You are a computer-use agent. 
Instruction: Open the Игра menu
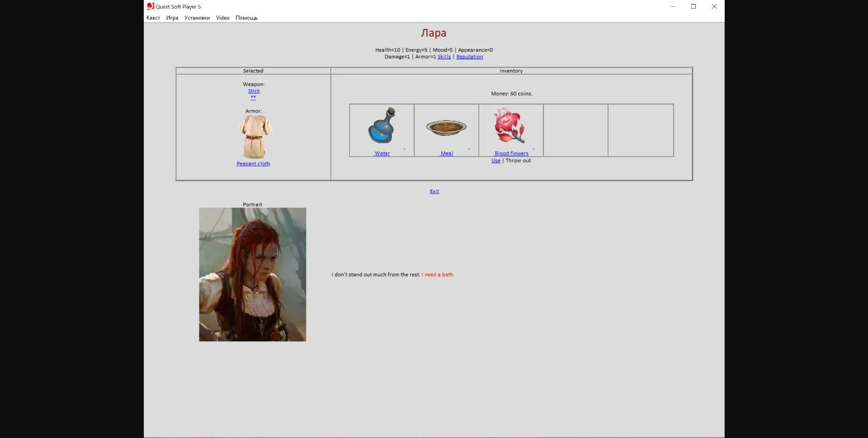(x=172, y=18)
